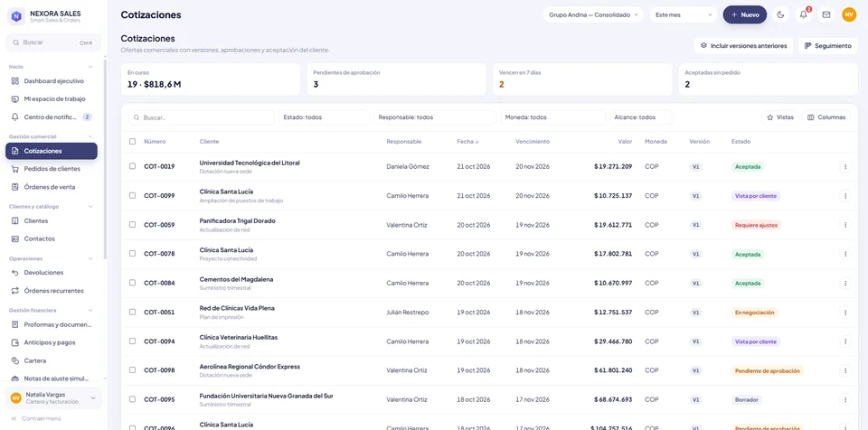This screenshot has width=868, height=430.
Task: Click the Vencen en 7 días card
Action: (581, 79)
